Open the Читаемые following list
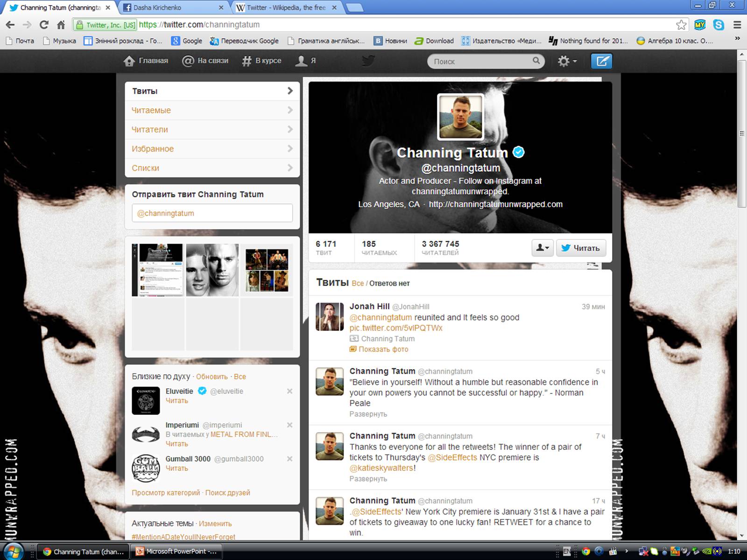The height and width of the screenshot is (560, 747). [212, 110]
